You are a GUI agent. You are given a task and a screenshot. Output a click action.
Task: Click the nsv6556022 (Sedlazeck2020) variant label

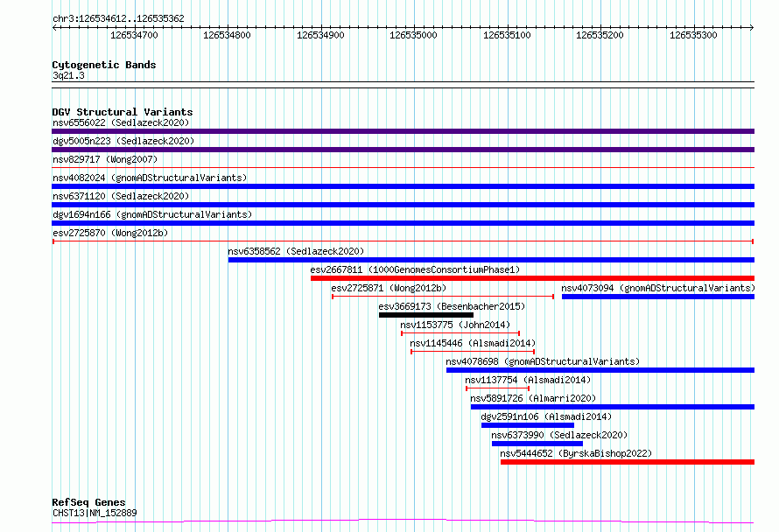click(x=121, y=122)
